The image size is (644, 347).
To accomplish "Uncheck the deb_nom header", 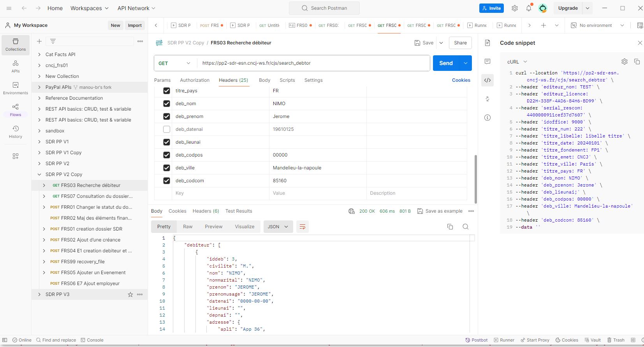I will [x=167, y=104].
